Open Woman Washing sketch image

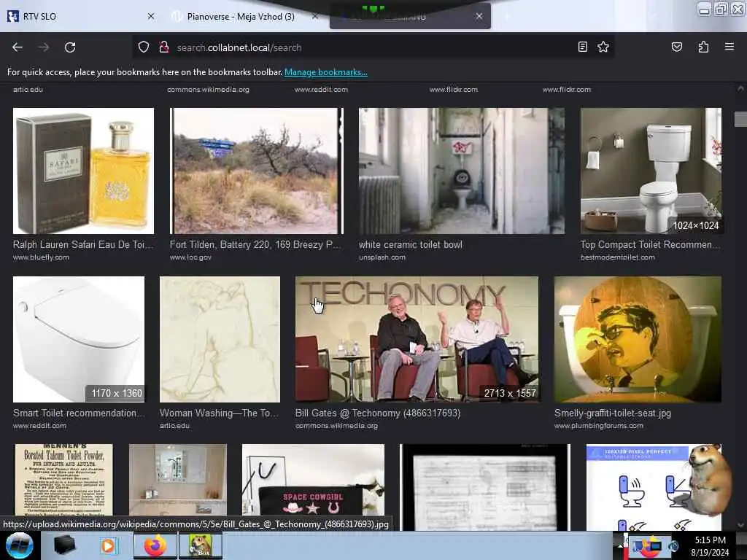pyautogui.click(x=220, y=340)
